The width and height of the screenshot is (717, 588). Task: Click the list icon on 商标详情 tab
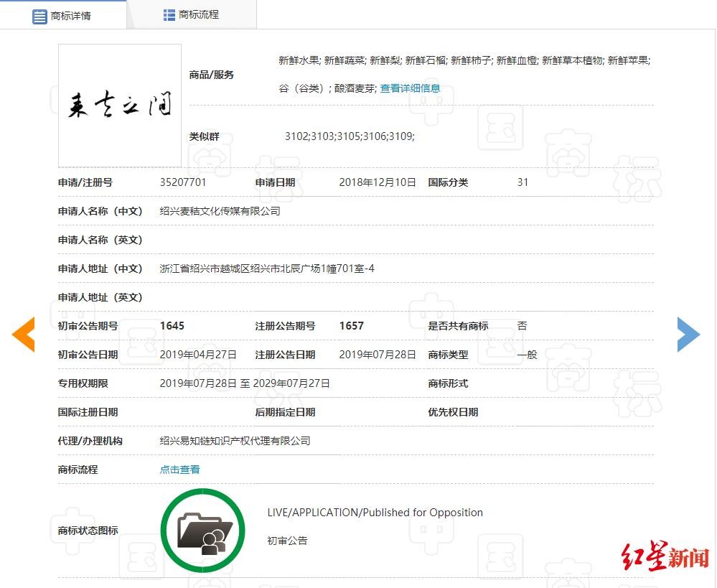tap(39, 16)
